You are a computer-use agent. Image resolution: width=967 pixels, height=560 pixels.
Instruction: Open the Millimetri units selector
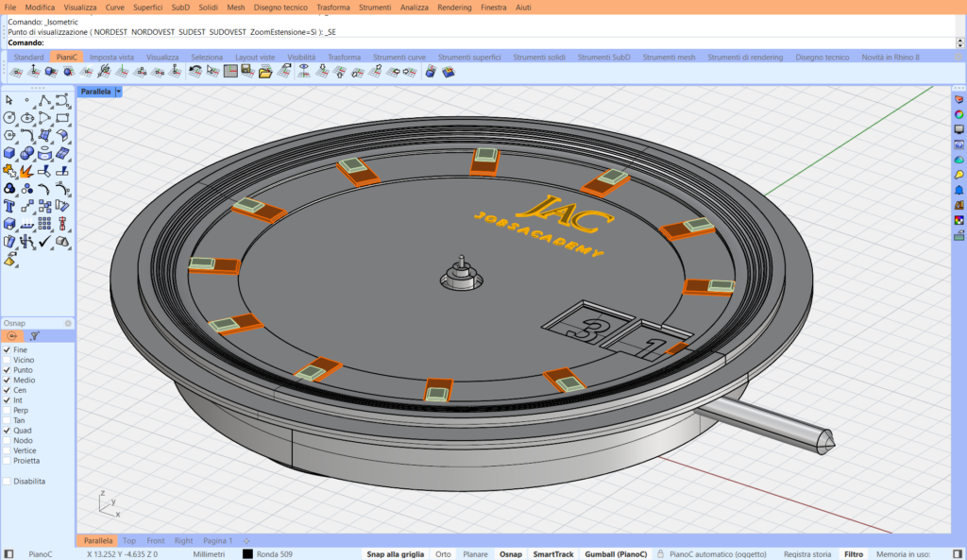click(209, 553)
